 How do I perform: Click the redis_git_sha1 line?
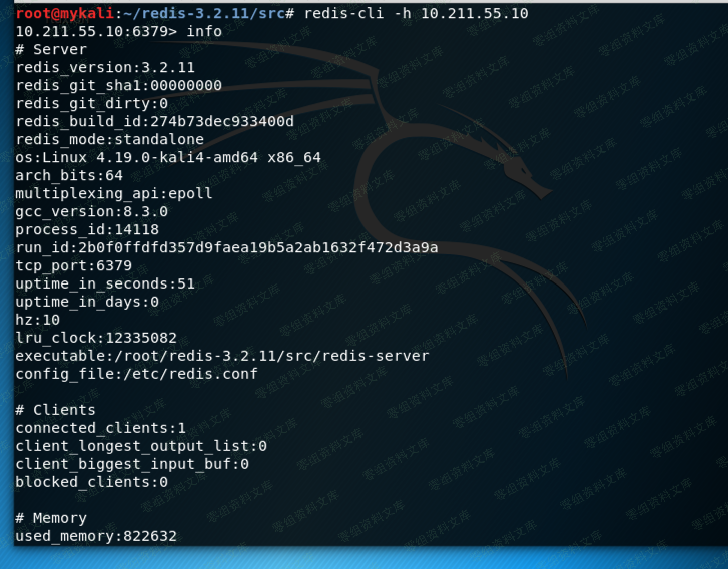[118, 85]
